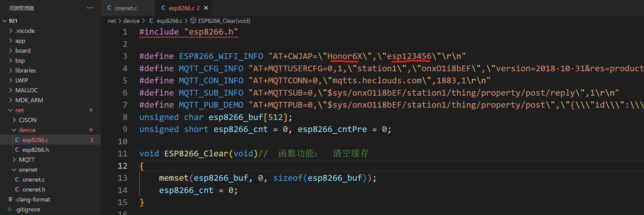This screenshot has height=215, width=644.
Task: Select the esp8266.c editor tab
Action: click(x=182, y=8)
